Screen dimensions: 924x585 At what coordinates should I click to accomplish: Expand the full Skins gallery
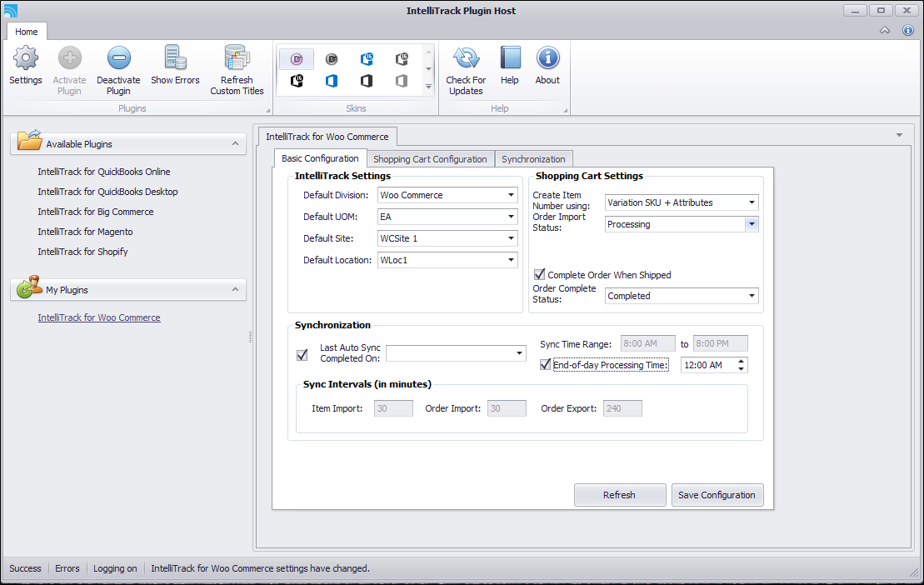pos(428,87)
